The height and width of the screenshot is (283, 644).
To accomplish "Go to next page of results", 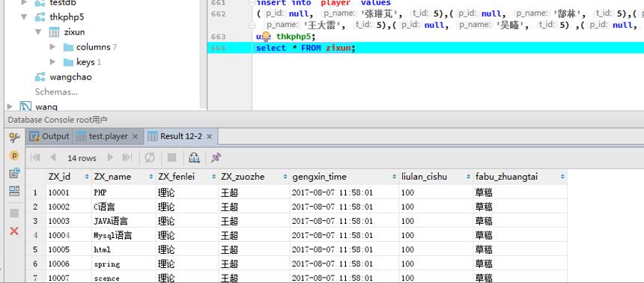I will coord(110,157).
